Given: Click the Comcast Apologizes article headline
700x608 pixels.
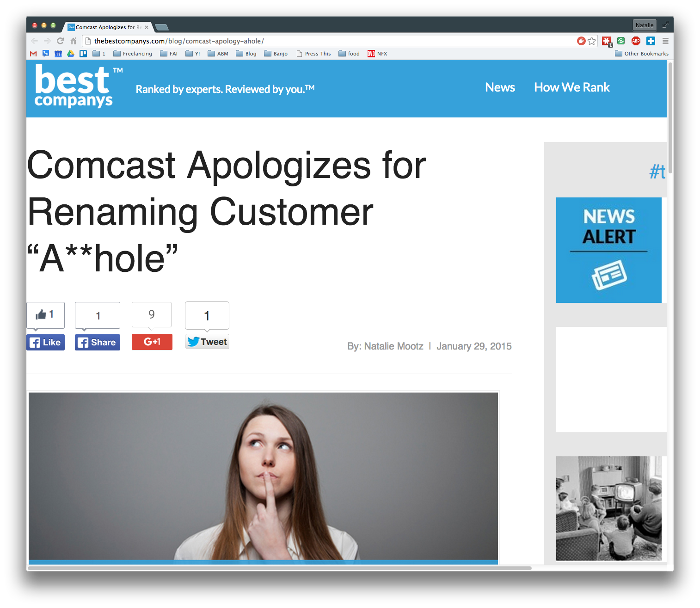Looking at the screenshot, I should pos(227,211).
